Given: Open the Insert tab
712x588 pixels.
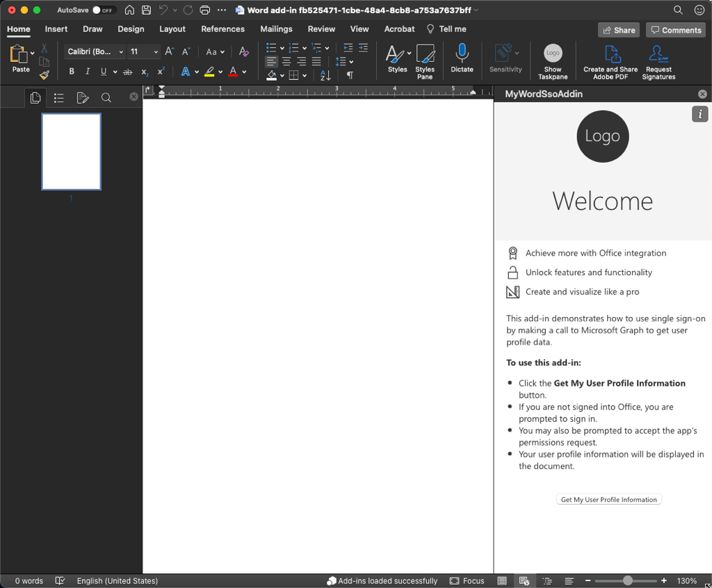Looking at the screenshot, I should click(x=56, y=29).
